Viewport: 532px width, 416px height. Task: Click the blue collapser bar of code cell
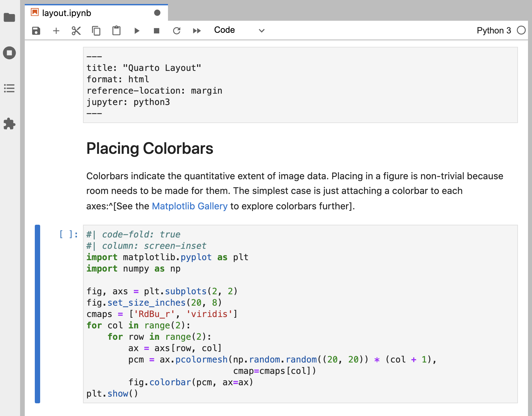point(37,314)
